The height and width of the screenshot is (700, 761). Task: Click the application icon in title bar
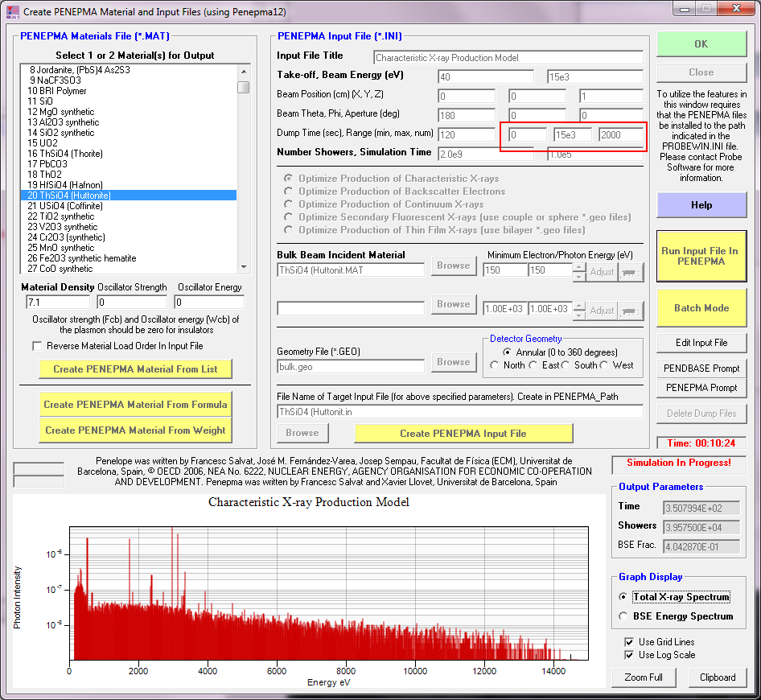pos(11,12)
